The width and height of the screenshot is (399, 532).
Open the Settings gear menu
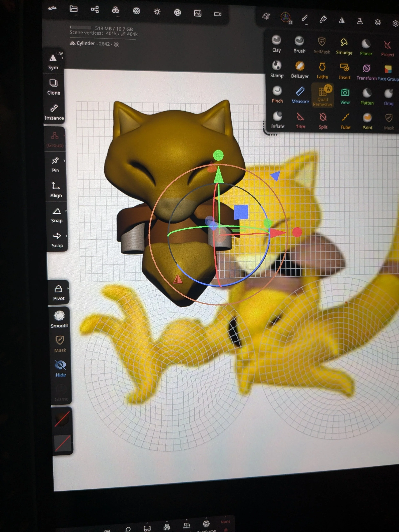tap(395, 23)
